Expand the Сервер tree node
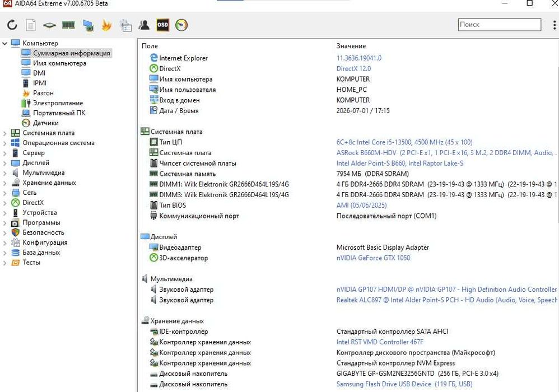Viewport: 559px width, 392px height. click(x=4, y=153)
